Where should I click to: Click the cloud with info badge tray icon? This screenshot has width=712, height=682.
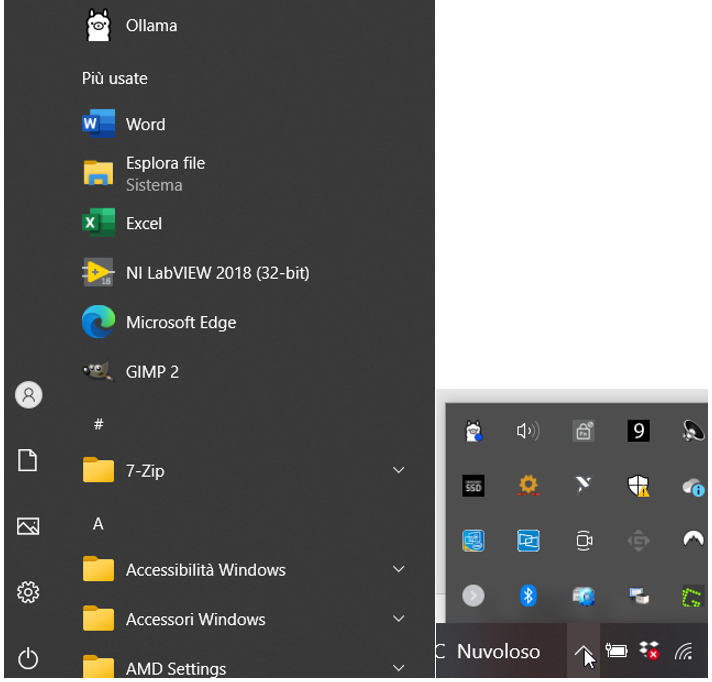coord(693,487)
